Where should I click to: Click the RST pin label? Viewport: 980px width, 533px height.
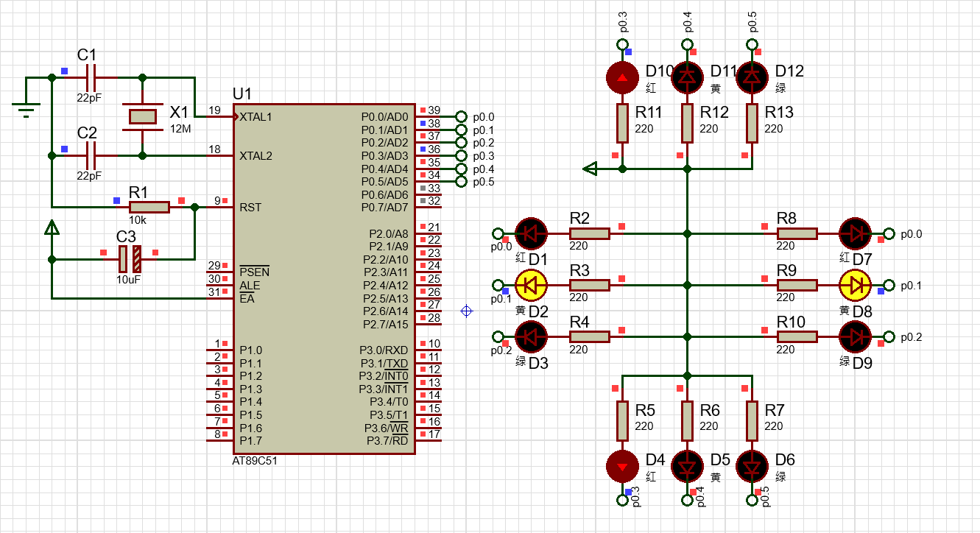(250, 208)
